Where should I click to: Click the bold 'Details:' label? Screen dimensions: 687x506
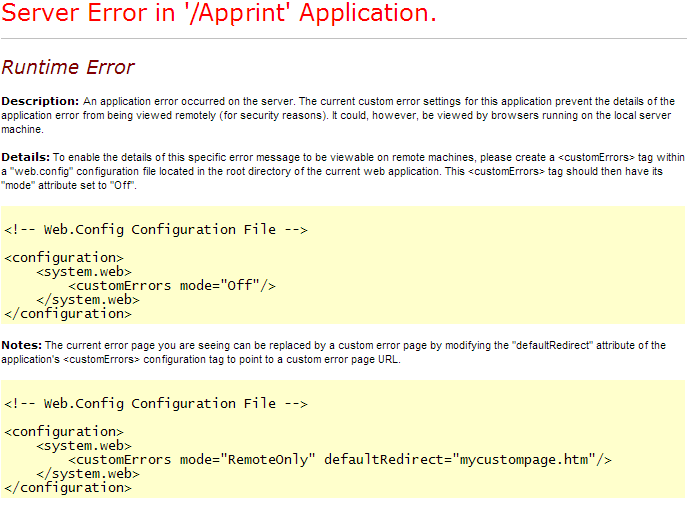pos(25,158)
